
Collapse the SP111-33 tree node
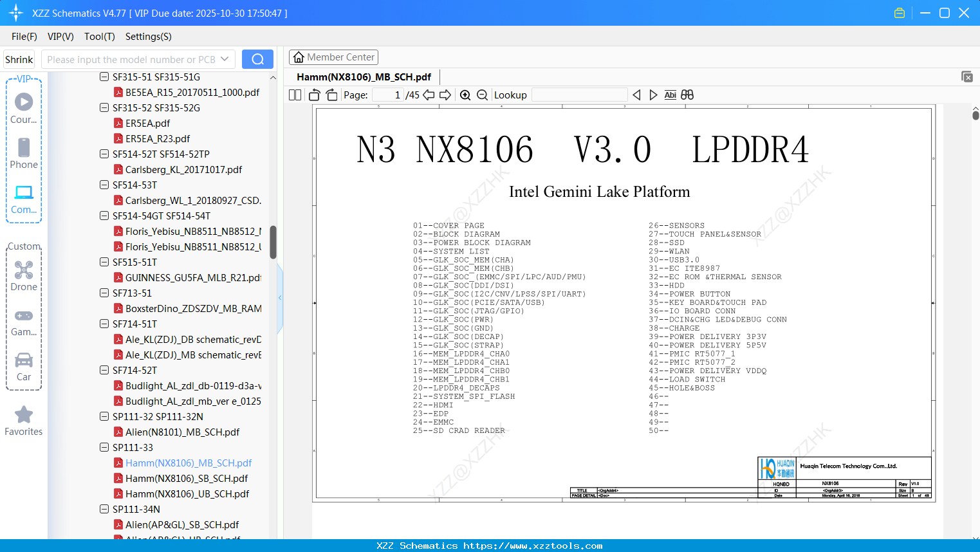[104, 447]
